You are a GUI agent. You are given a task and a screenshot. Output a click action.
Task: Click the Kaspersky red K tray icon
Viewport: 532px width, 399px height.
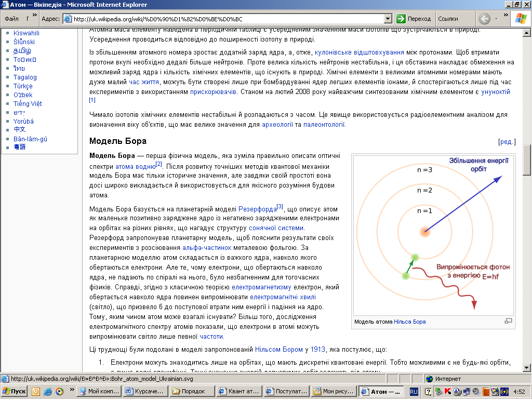tap(448, 392)
